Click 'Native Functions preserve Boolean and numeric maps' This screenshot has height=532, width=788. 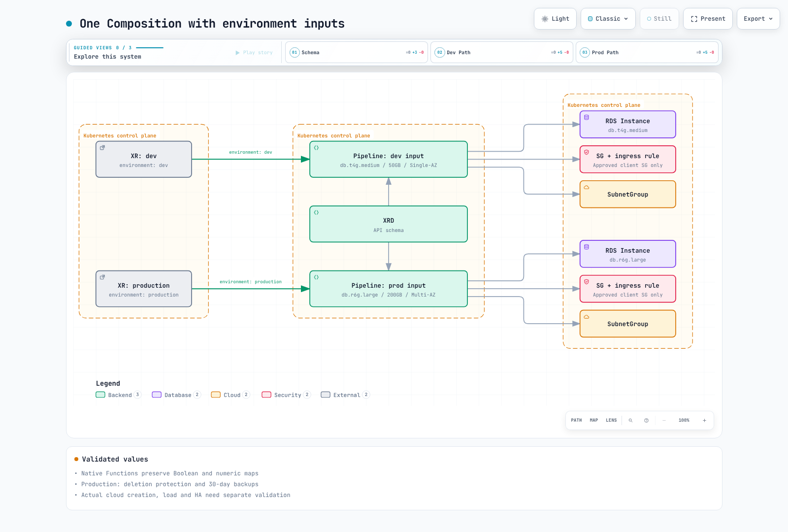(170, 473)
